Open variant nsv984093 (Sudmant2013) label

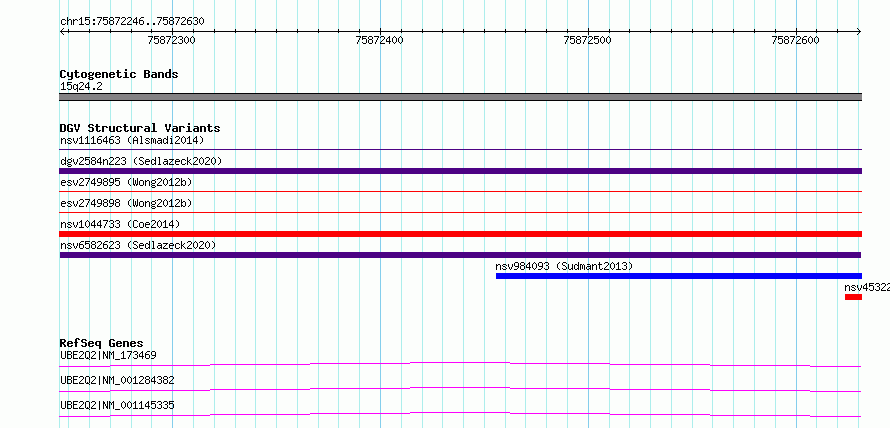click(564, 266)
